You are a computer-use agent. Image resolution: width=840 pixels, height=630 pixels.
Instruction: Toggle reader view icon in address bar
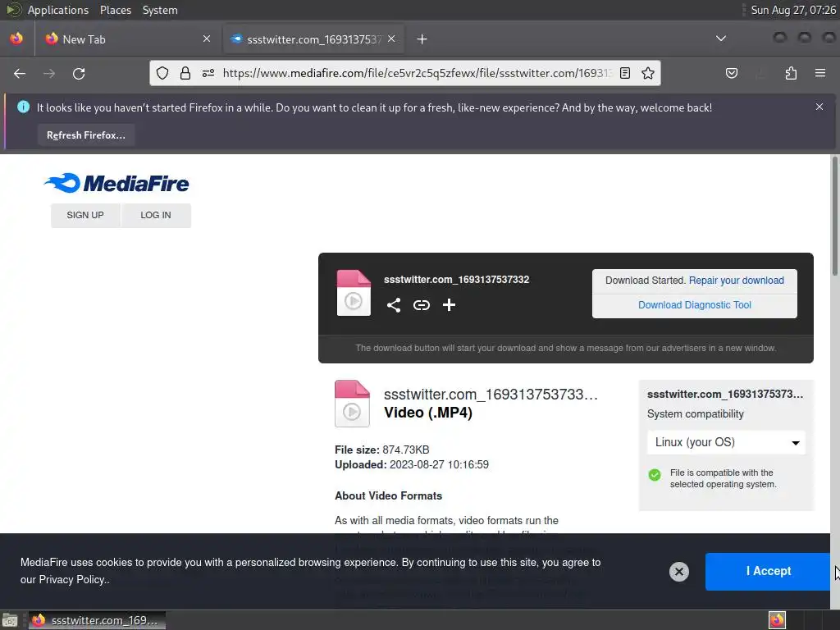pyautogui.click(x=624, y=73)
